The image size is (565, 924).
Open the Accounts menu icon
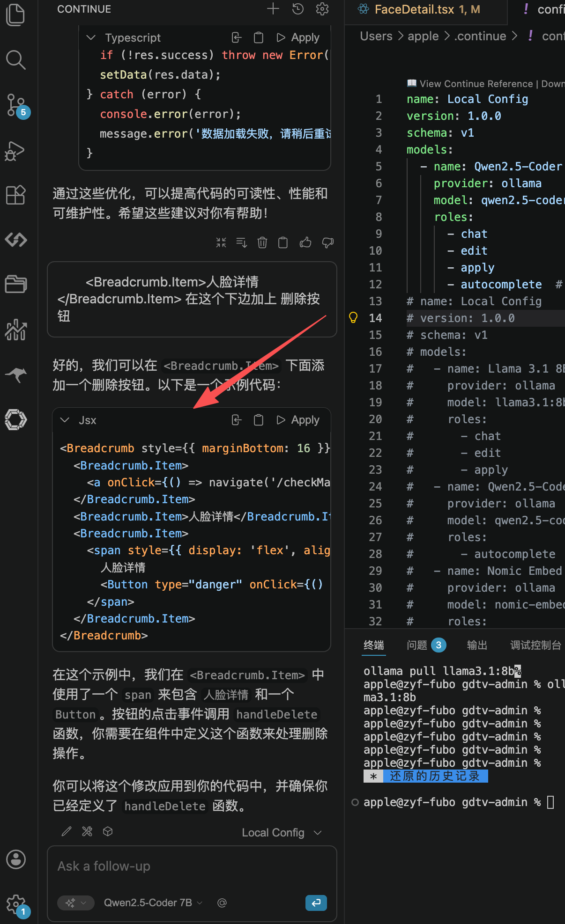(x=15, y=859)
